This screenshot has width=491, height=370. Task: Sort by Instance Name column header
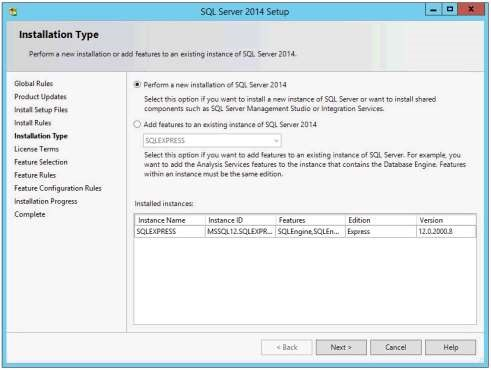coord(170,220)
